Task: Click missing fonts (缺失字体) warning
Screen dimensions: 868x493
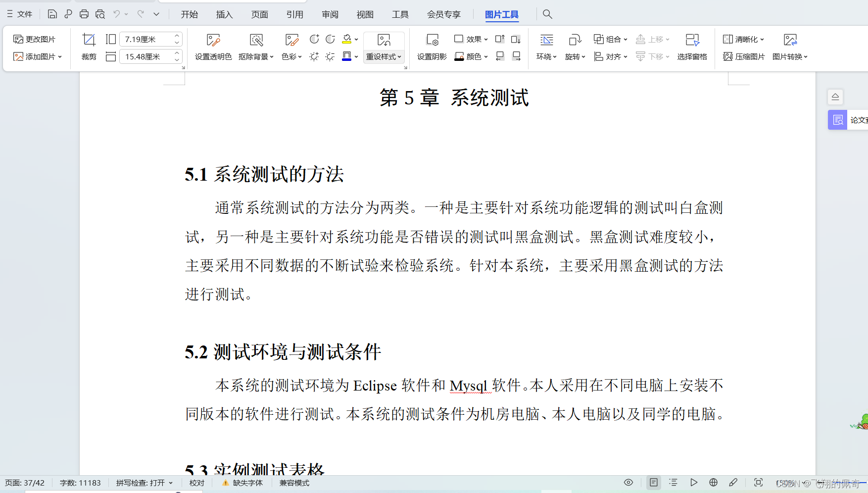Action: [242, 483]
